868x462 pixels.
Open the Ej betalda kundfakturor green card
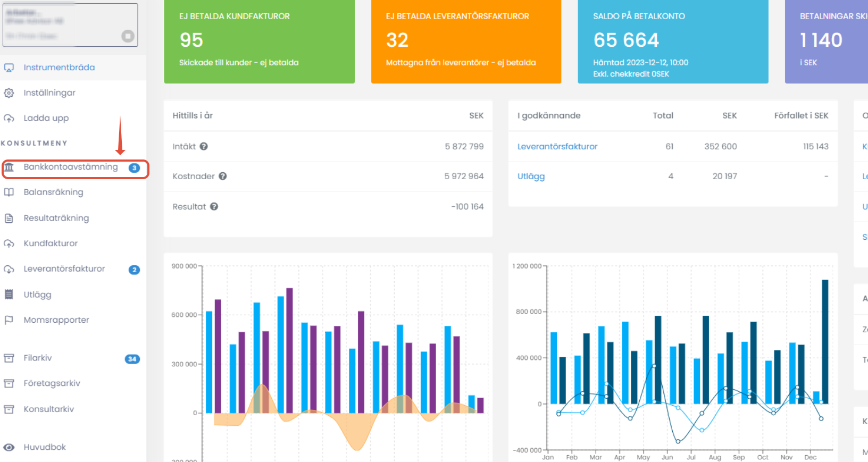259,41
